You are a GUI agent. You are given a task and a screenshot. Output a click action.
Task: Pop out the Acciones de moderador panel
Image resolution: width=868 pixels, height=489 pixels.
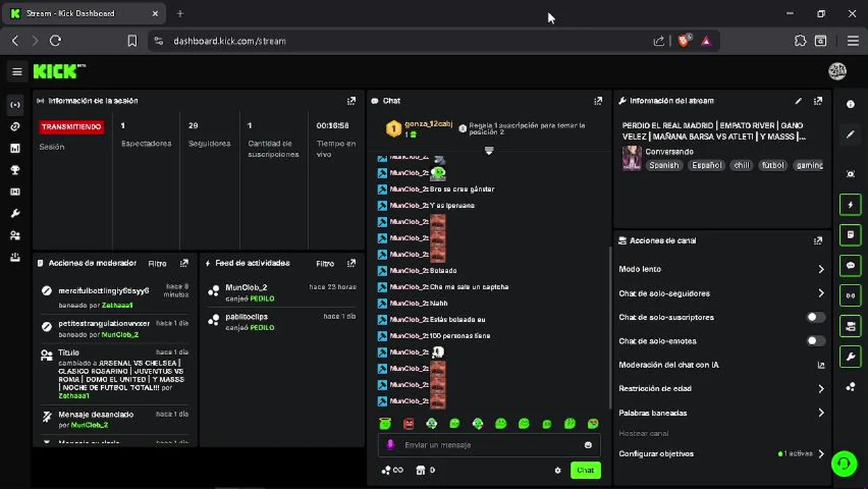coord(184,263)
